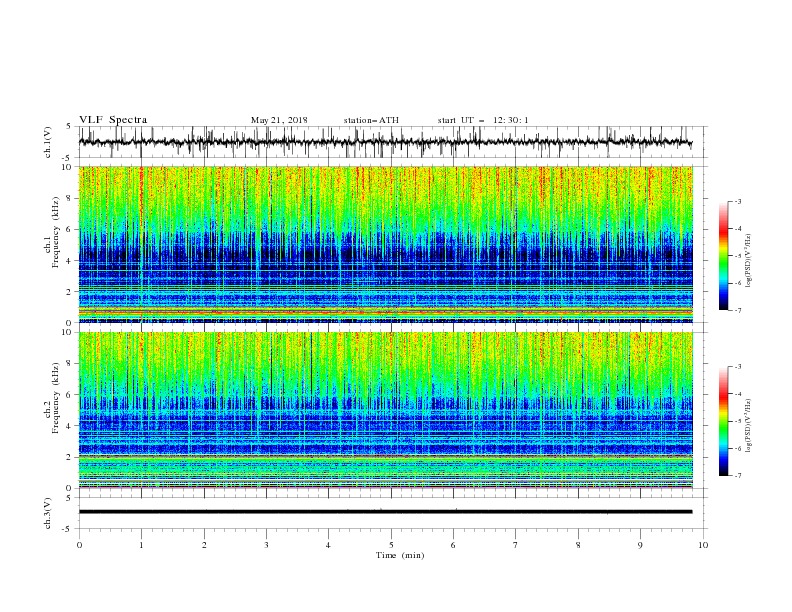Click the "-7" tick on ch.1 color bar

click(738, 310)
